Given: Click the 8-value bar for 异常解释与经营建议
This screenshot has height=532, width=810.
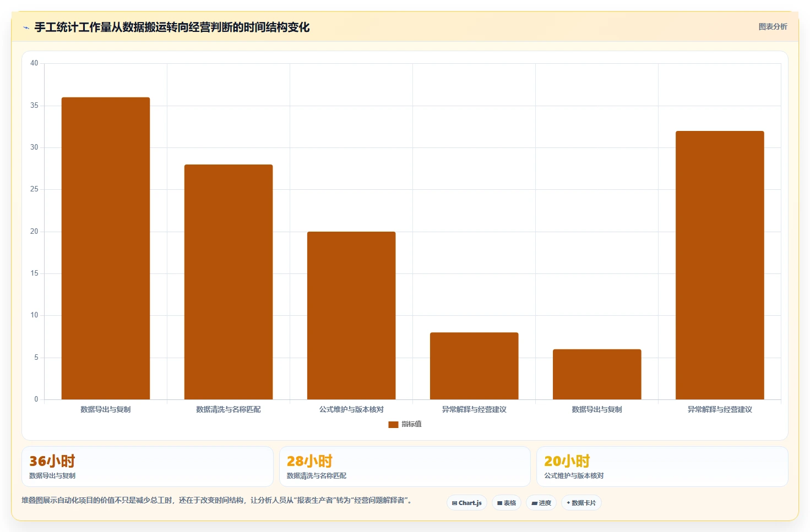Looking at the screenshot, I should coord(474,366).
